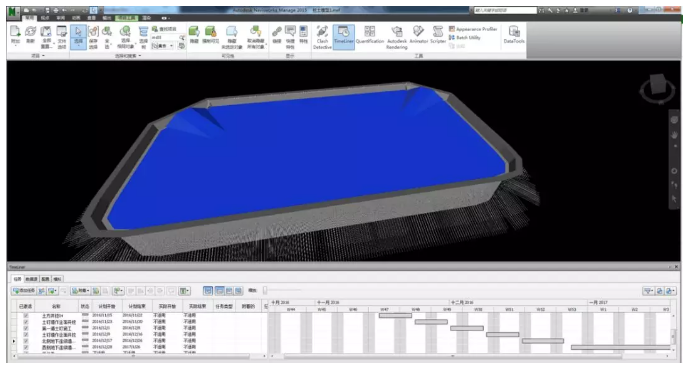Expand the selection resolution dropdown in the ribbon
Viewport: 689px width, 369px height.
point(162,46)
